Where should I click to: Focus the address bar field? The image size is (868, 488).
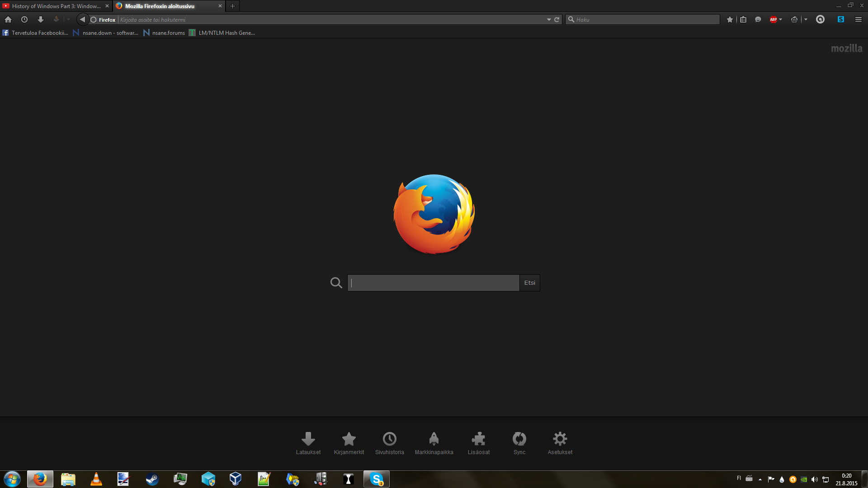click(x=331, y=19)
